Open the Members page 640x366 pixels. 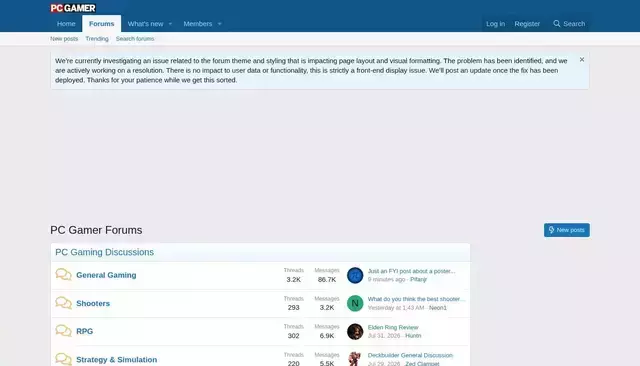(x=198, y=24)
